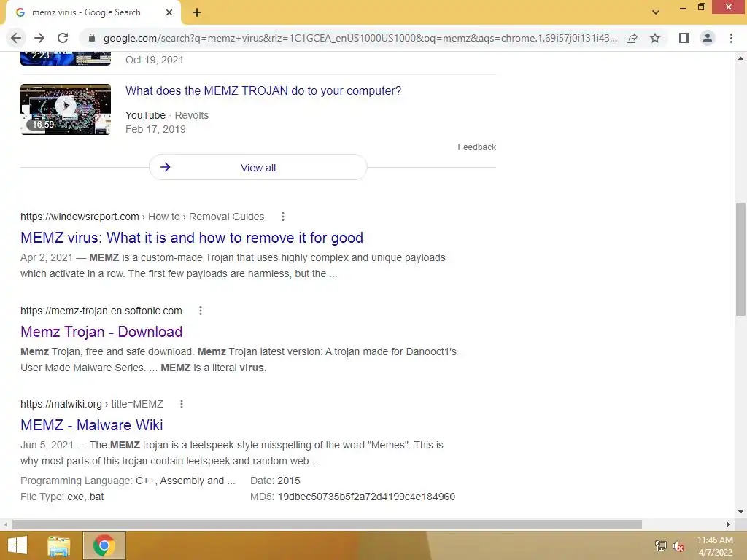The width and height of the screenshot is (747, 560).
Task: Click Chrome icon in taskbar
Action: click(x=104, y=545)
